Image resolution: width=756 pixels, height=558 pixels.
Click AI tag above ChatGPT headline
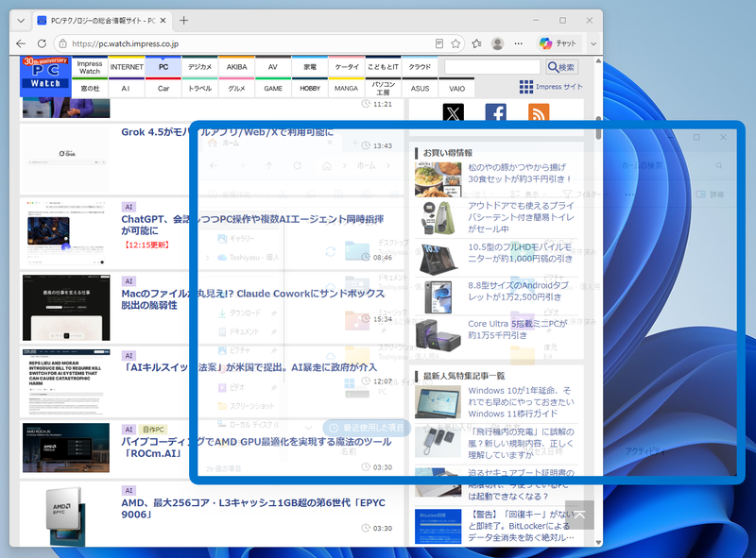(129, 207)
